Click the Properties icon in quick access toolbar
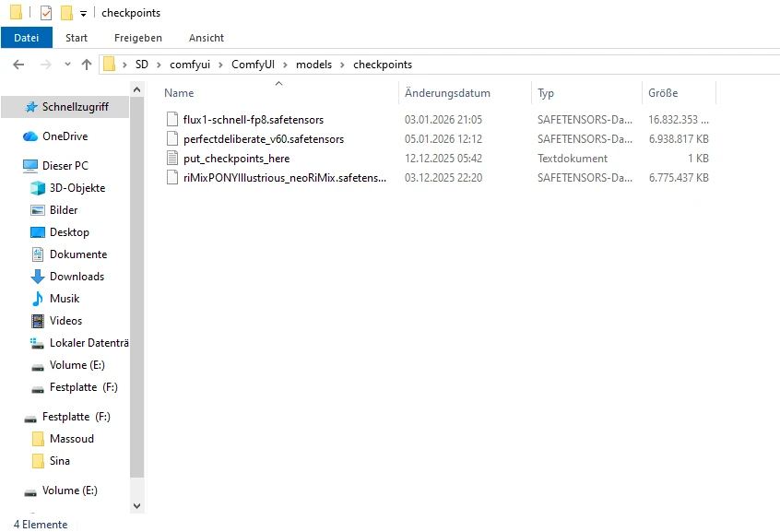780x532 pixels. click(x=46, y=13)
